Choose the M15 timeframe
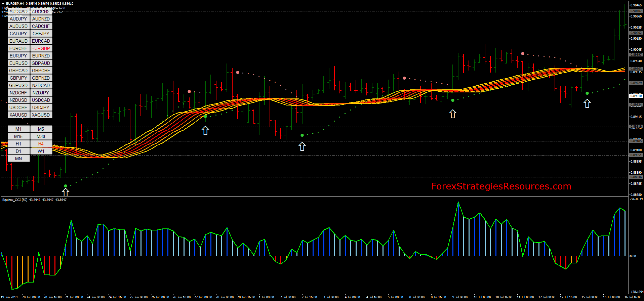Image resolution: width=644 pixels, height=301 pixels. 18,136
